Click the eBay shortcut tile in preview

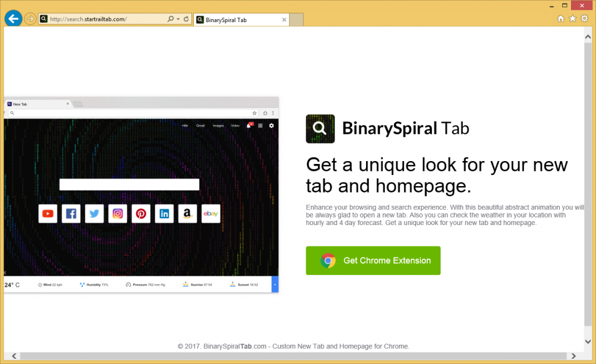(211, 214)
